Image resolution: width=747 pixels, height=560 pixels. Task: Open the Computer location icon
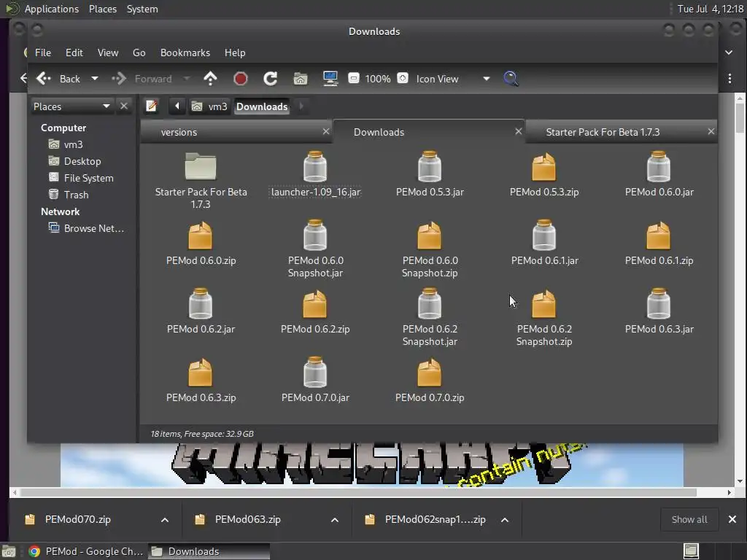[330, 79]
